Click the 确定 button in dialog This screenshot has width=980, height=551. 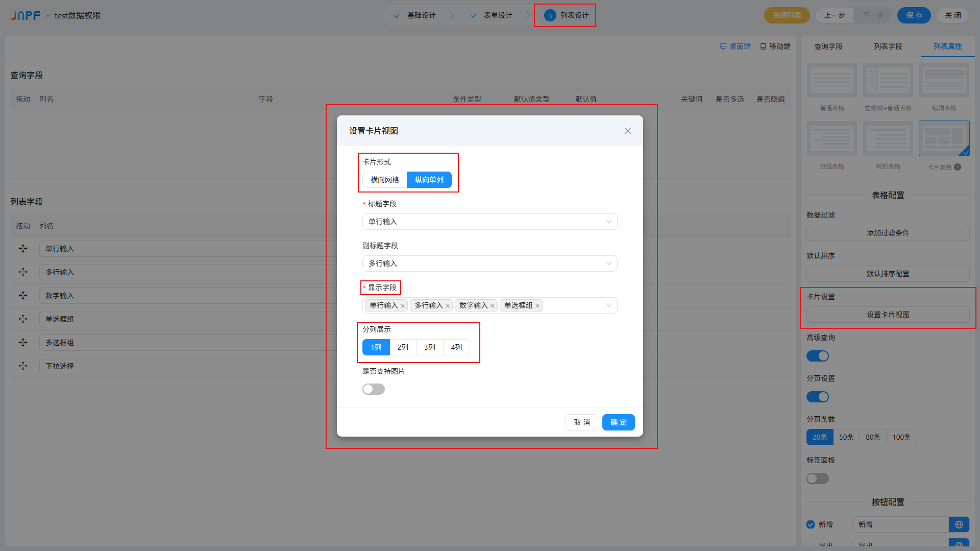tap(618, 422)
